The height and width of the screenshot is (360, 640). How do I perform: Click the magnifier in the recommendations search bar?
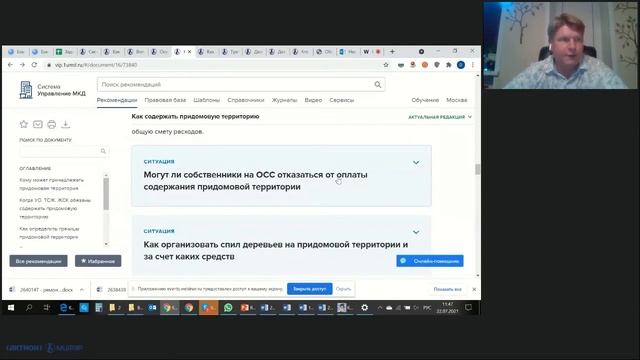coord(378,84)
